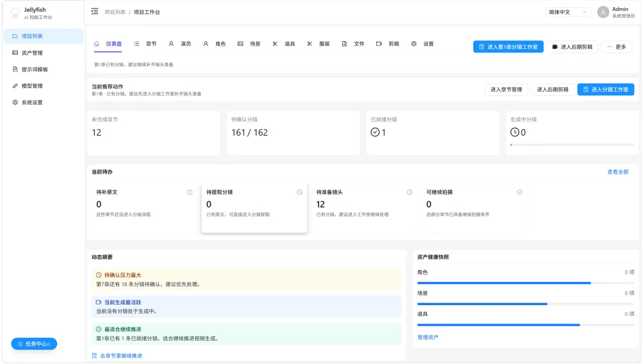Open the 更多 menu

617,46
